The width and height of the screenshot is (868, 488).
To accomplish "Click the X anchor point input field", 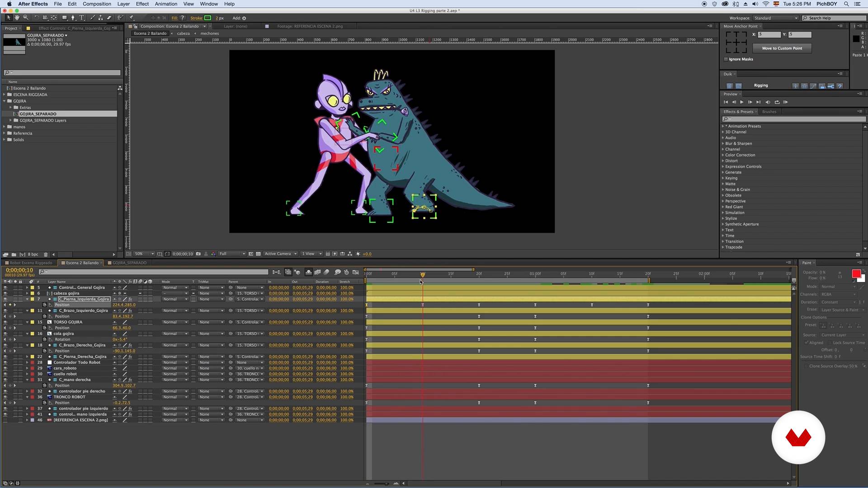I will click(769, 34).
